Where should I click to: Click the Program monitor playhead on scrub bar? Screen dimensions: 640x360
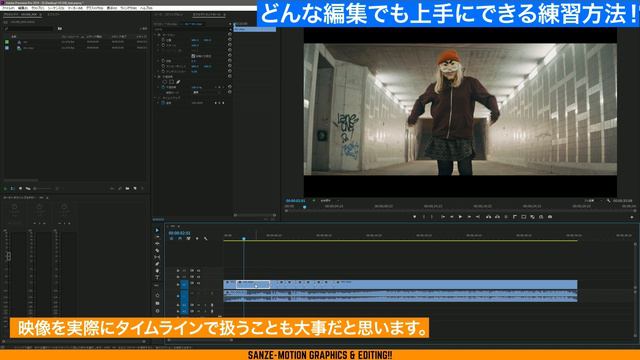304,207
